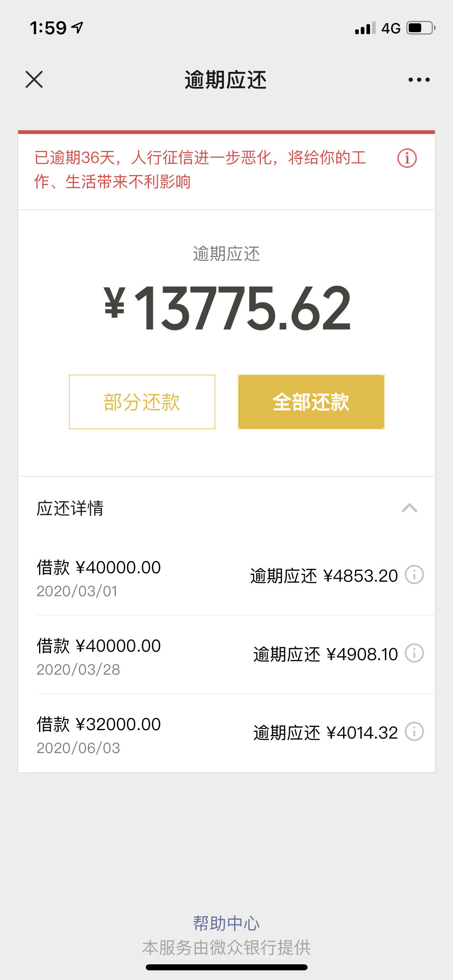This screenshot has height=980, width=453.
Task: Select the loan dated 2020/03/28
Action: coord(226,655)
